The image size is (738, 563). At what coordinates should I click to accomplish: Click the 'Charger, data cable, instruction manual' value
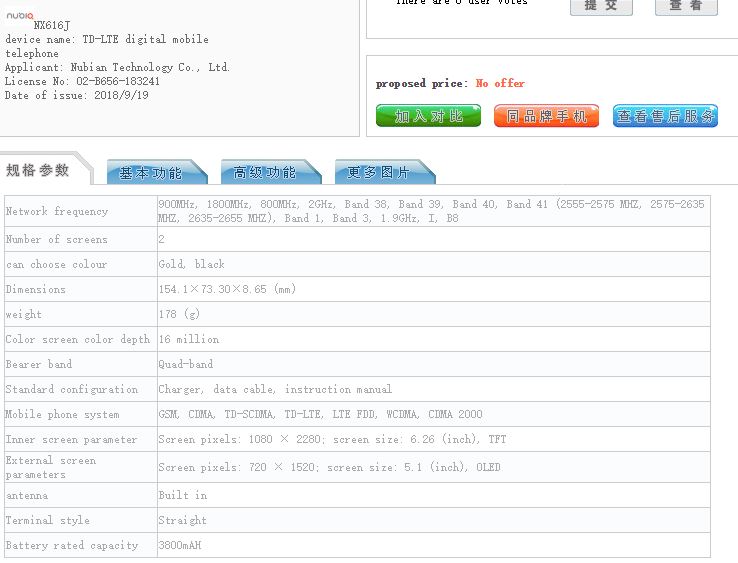275,389
